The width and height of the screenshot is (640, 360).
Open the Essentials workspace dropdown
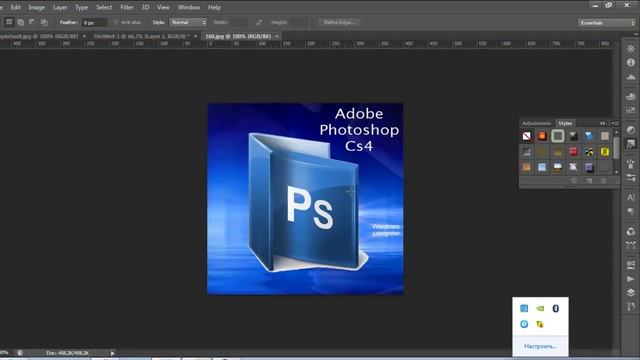coord(607,23)
